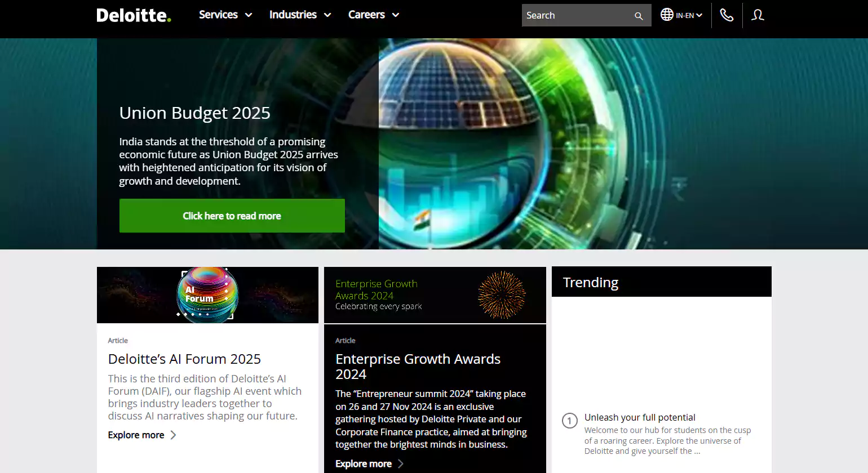
Task: Open 'Explore more' under Enterprise Growth Awards
Action: [363, 463]
